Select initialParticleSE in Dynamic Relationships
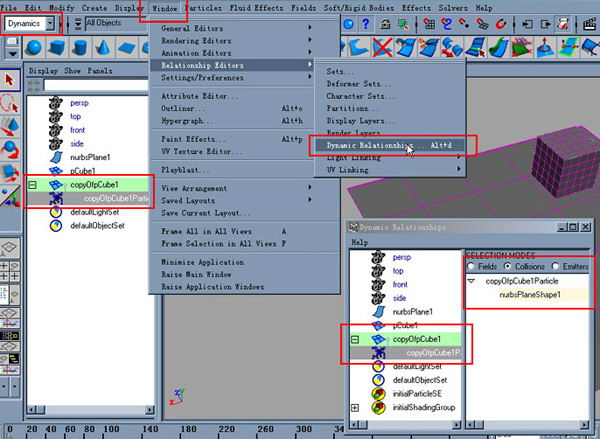 coord(417,393)
